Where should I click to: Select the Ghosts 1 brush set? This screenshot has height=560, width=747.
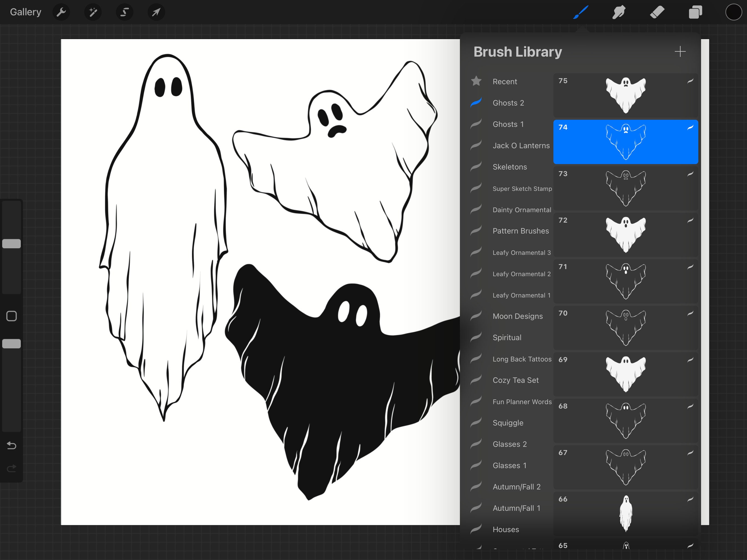coord(508,124)
